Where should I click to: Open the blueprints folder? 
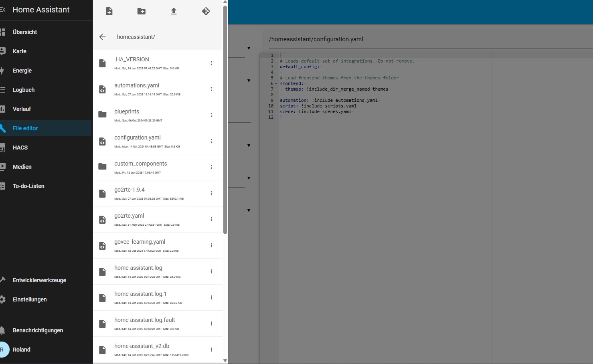tap(127, 112)
